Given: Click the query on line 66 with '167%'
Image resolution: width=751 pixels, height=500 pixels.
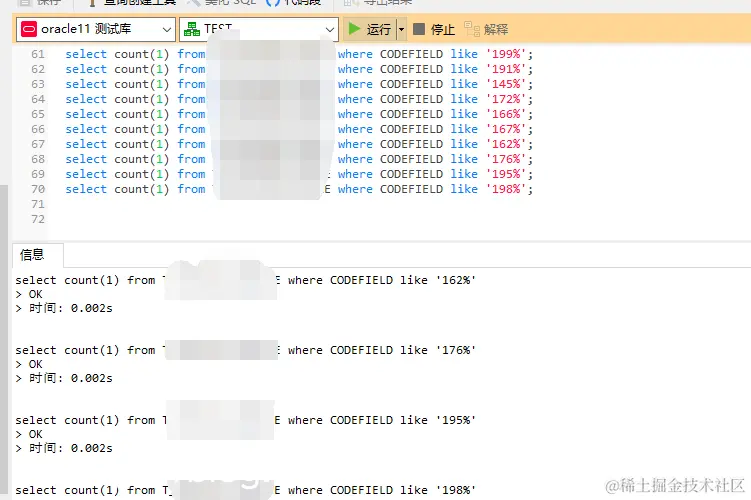Looking at the screenshot, I should (299, 129).
